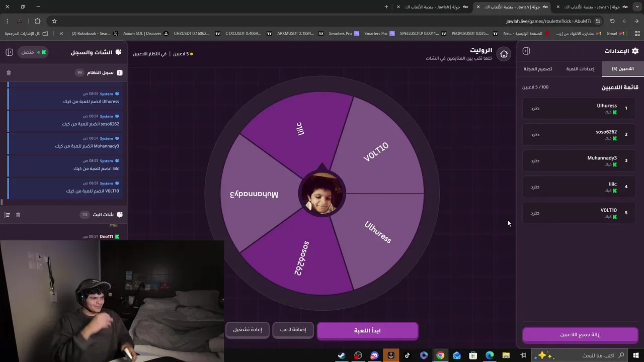Open the كل الإشارات المرجعية bookmarks folder

tap(26, 34)
